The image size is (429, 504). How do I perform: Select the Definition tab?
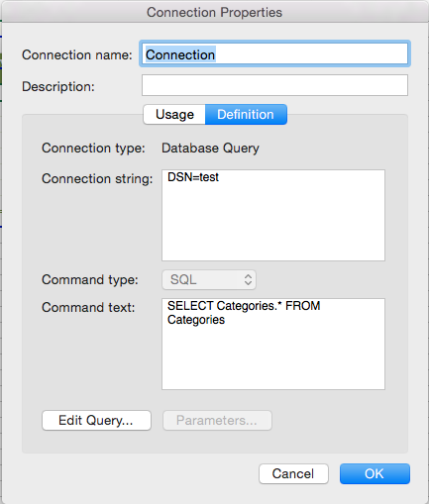pos(246,115)
